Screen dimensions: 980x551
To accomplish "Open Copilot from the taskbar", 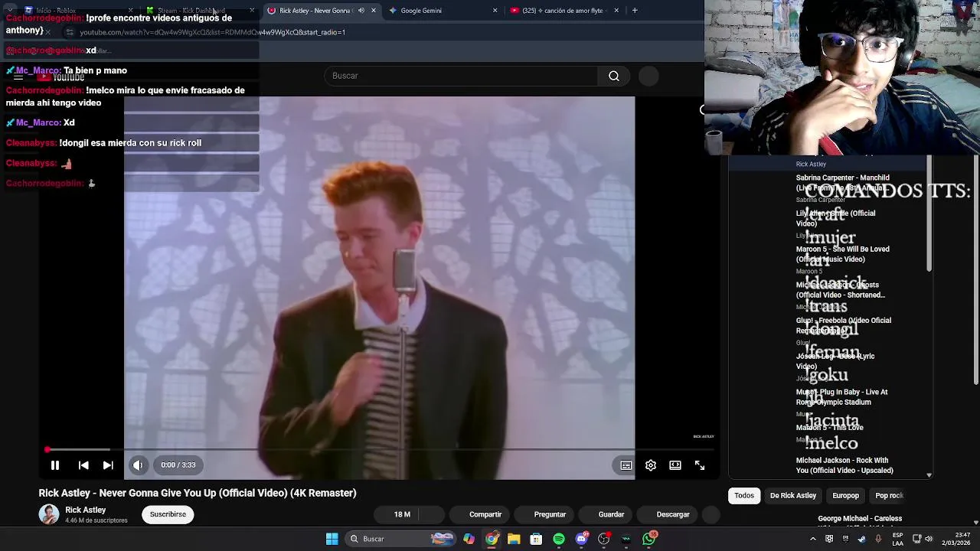I will click(469, 539).
